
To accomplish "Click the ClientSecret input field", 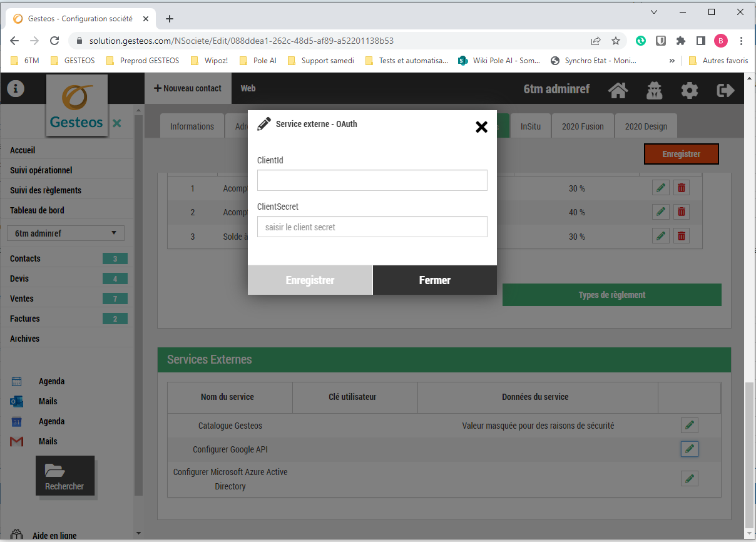I will [372, 227].
